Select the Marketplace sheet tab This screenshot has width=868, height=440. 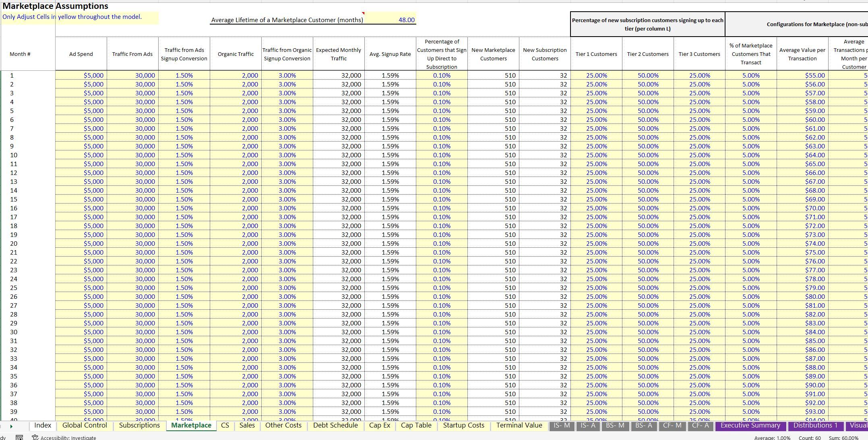pos(191,426)
